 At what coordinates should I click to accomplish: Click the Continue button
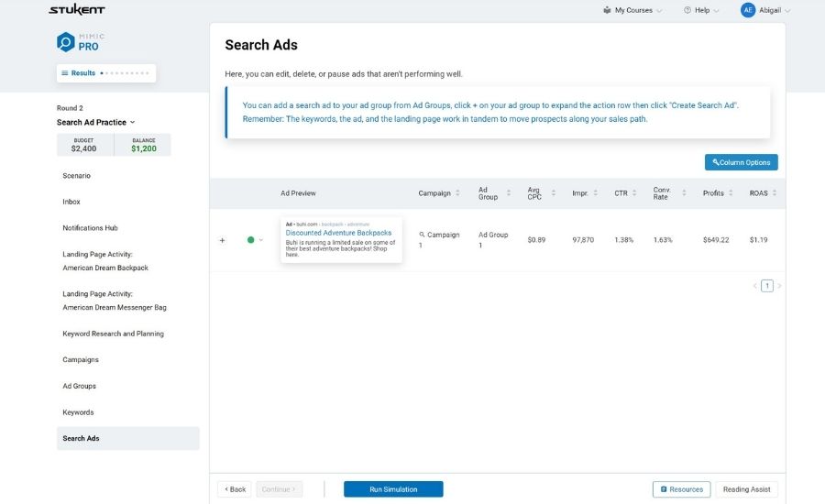[279, 489]
